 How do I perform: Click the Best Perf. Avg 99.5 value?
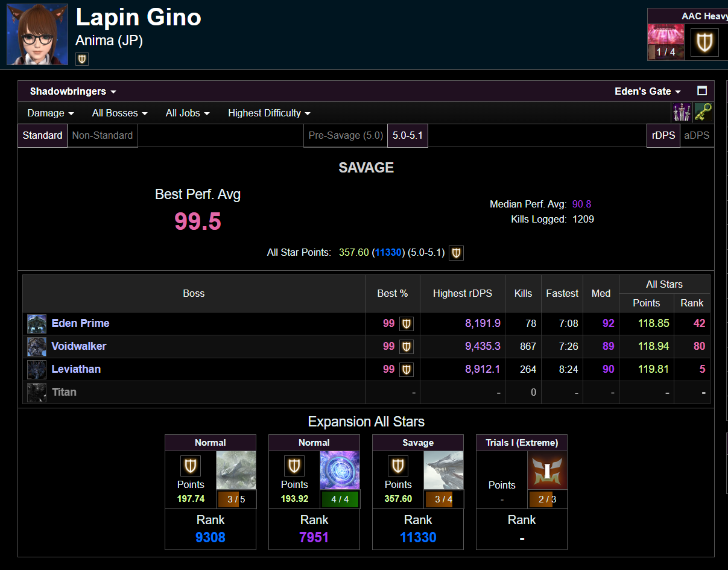[198, 221]
